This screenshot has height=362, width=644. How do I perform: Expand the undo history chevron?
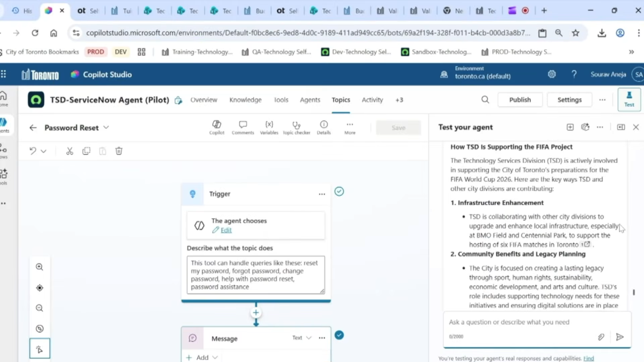44,151
